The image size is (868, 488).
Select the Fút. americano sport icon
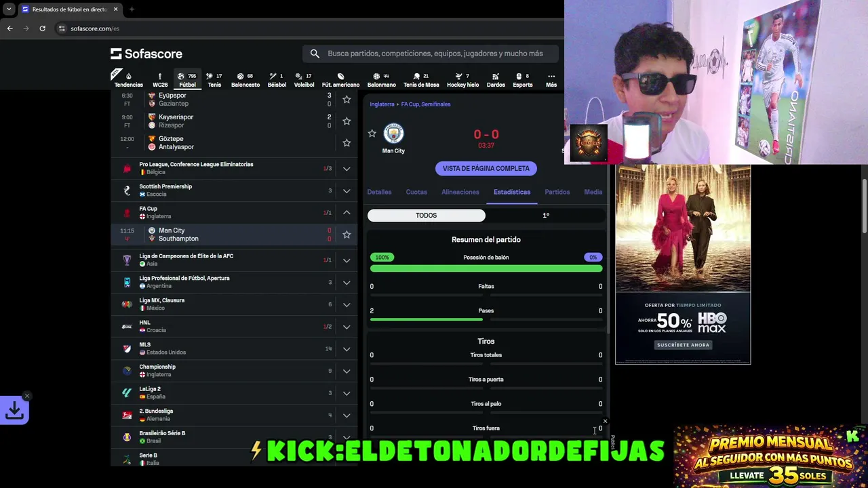(340, 80)
